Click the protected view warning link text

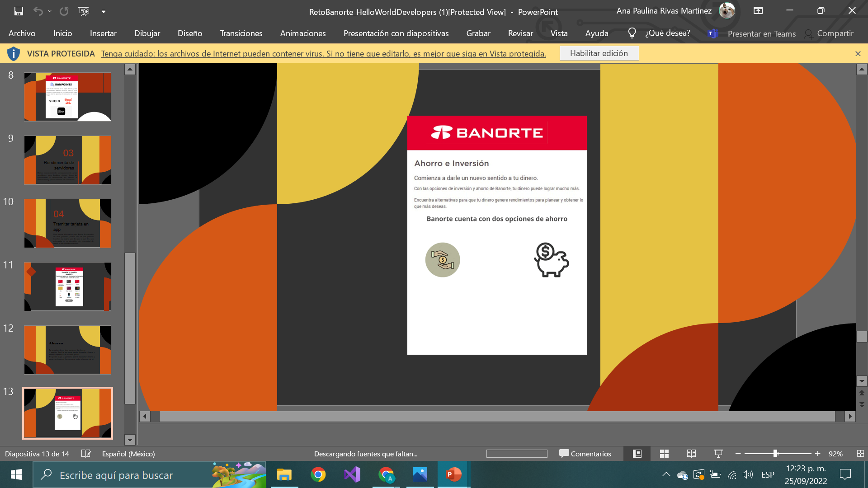click(323, 54)
